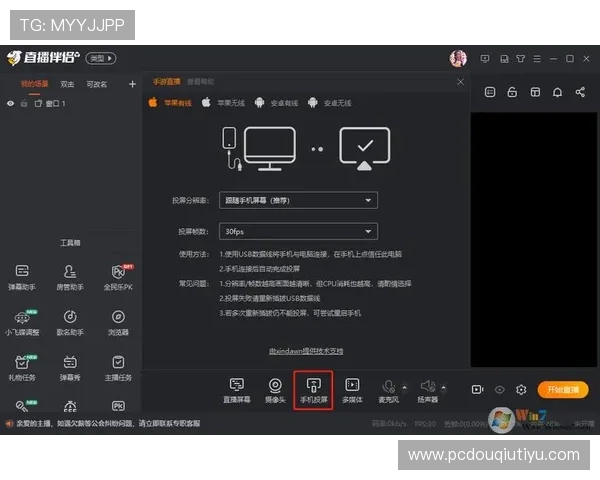
Task: Mute the 麦克风 microphone
Action: [388, 390]
